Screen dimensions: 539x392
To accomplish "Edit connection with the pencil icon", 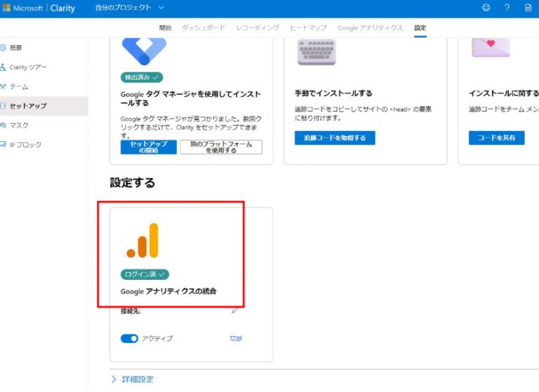I will pyautogui.click(x=235, y=310).
